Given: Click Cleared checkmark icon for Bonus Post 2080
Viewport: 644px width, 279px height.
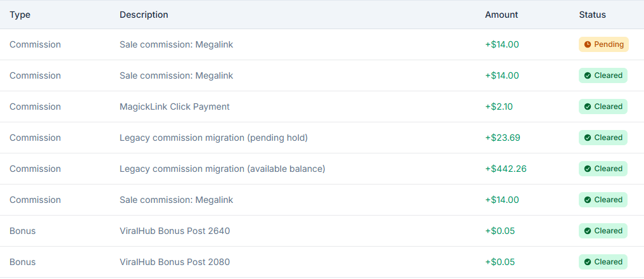Looking at the screenshot, I should pyautogui.click(x=587, y=262).
